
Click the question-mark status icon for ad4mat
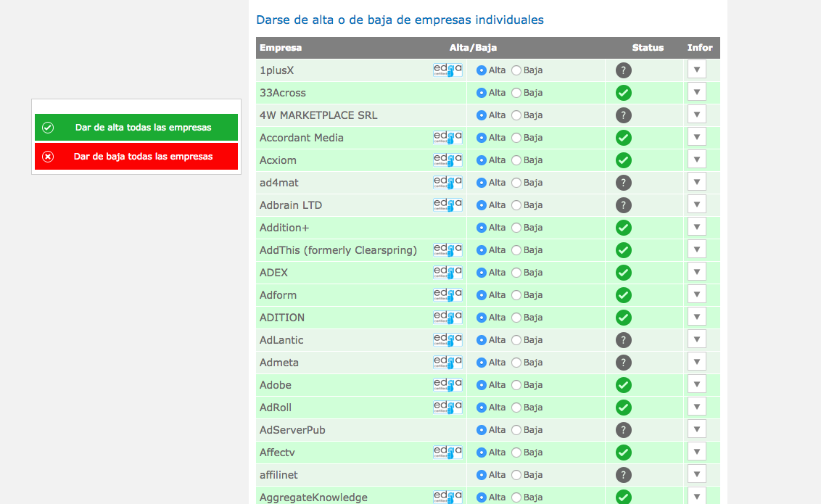coord(623,183)
